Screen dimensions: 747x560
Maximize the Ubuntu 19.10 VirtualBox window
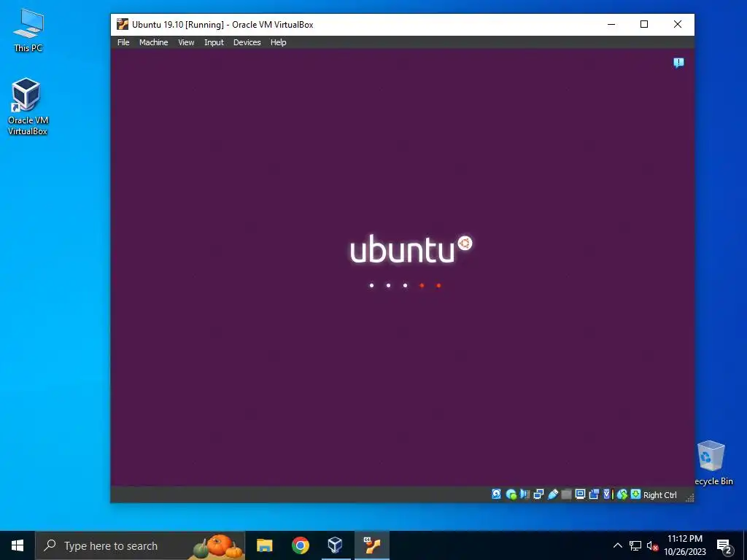644,24
